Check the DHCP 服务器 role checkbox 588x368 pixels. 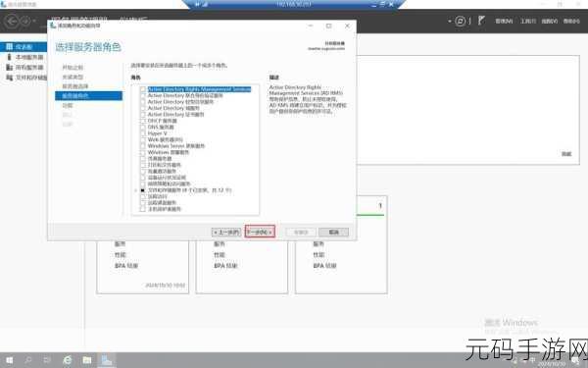[143, 121]
